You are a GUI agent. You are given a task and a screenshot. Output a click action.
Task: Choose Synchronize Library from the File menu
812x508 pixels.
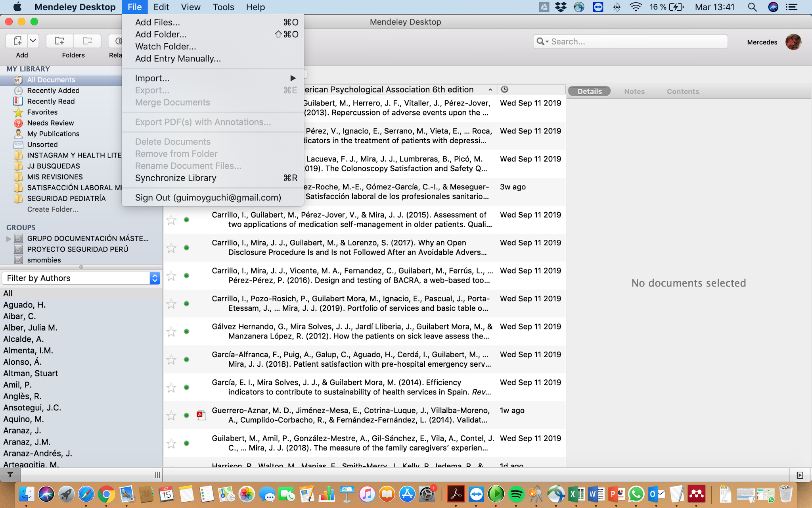(176, 178)
